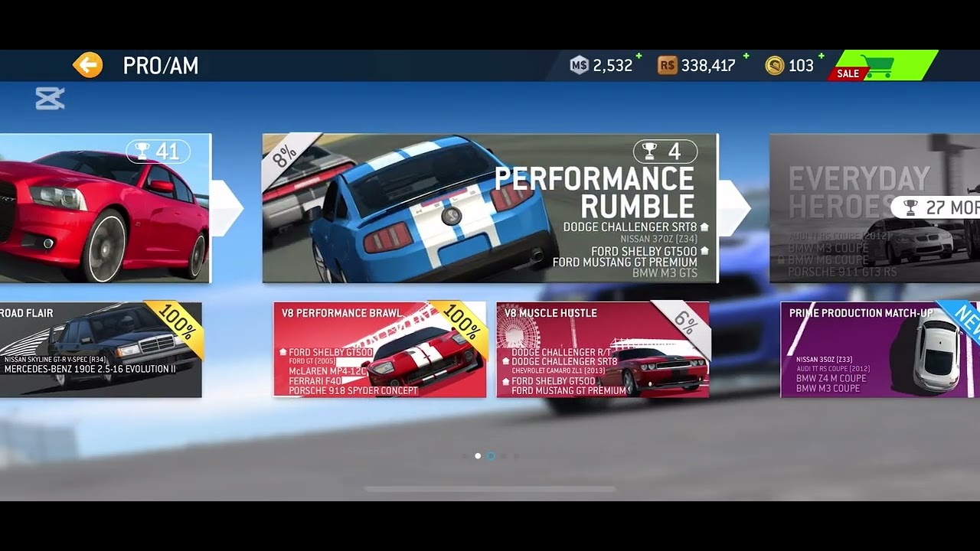The height and width of the screenshot is (551, 980).
Task: Click Dodge Challenger R/T text
Action: point(561,353)
